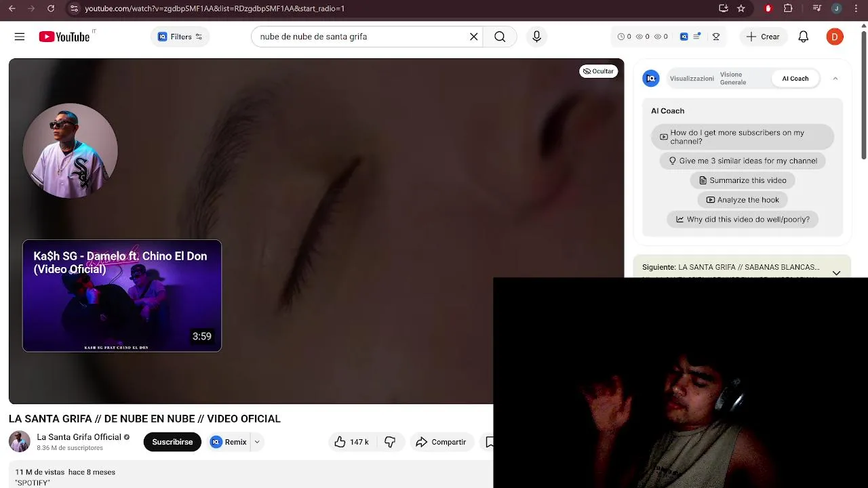Hide overlay with Ocultar button
This screenshot has width=868, height=488.
coord(598,71)
